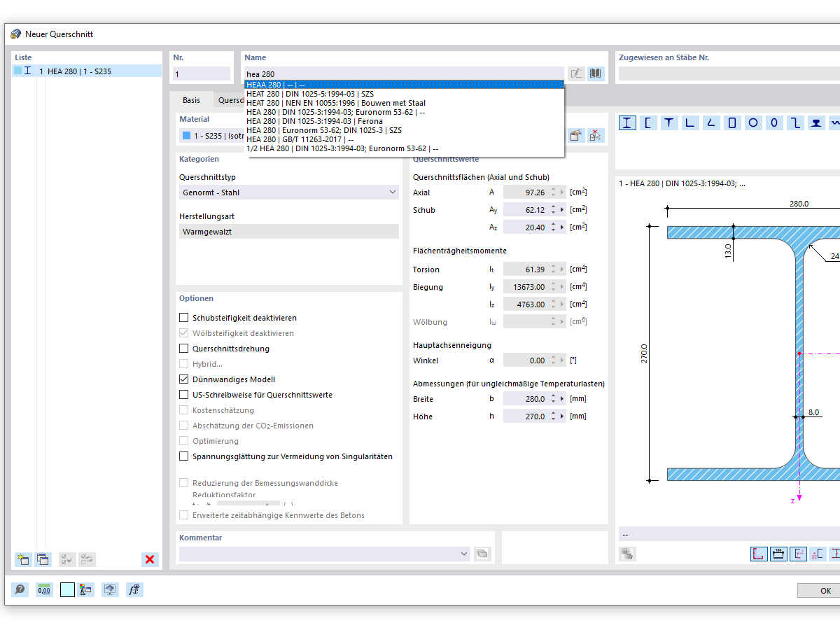Toggle Wölbsteifigkeit deaktivieren checkbox
The width and height of the screenshot is (840, 630).
pyautogui.click(x=184, y=333)
